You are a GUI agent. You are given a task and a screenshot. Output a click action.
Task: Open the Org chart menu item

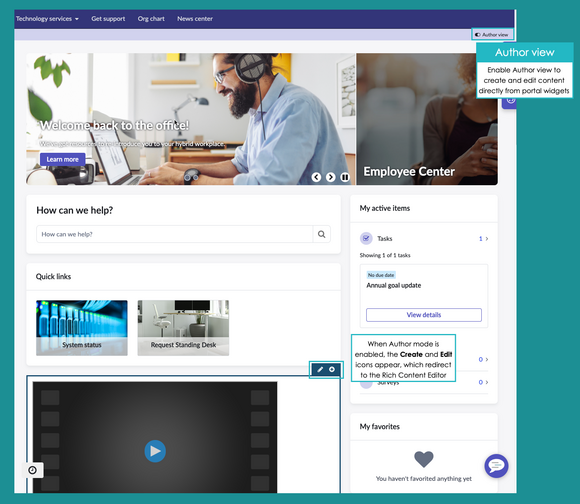(151, 18)
